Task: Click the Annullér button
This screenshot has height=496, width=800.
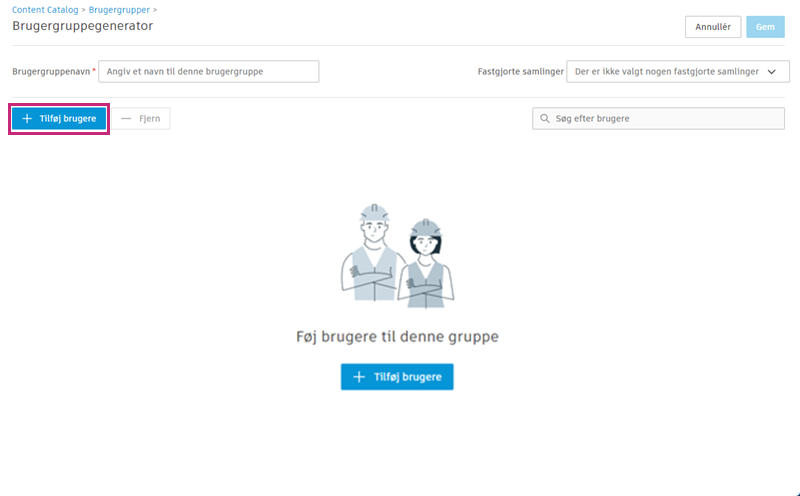Action: point(713,27)
